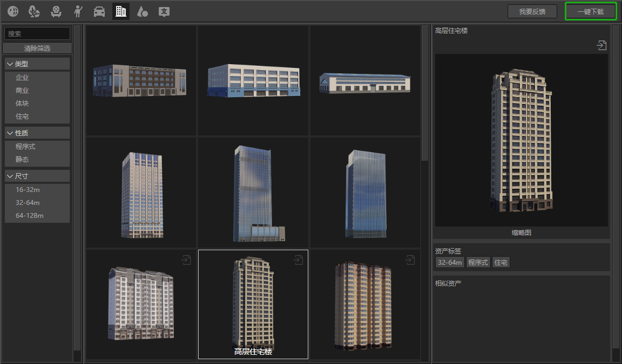The height and width of the screenshot is (364, 622).
Task: Click 清除筛选 to clear all filters
Action: (x=37, y=47)
